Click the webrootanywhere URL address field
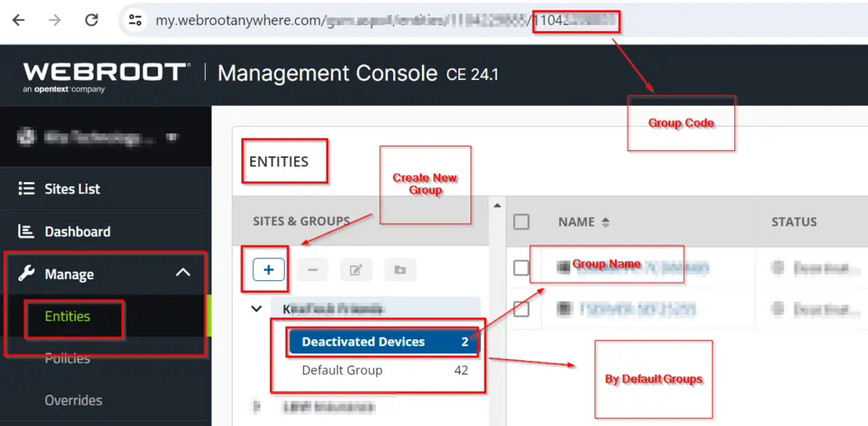 pyautogui.click(x=493, y=21)
